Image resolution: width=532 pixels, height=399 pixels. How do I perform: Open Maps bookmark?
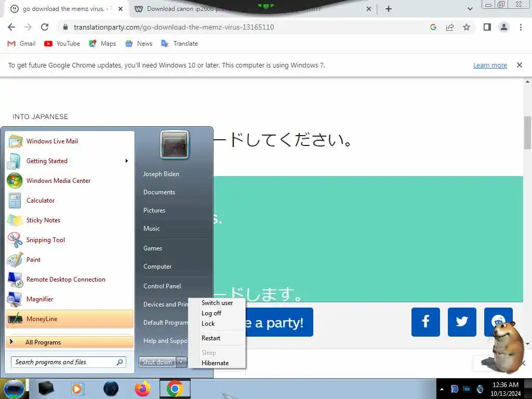point(102,44)
